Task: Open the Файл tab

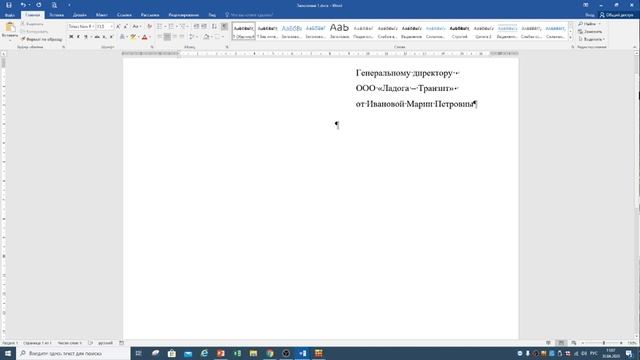Action: 10,15
